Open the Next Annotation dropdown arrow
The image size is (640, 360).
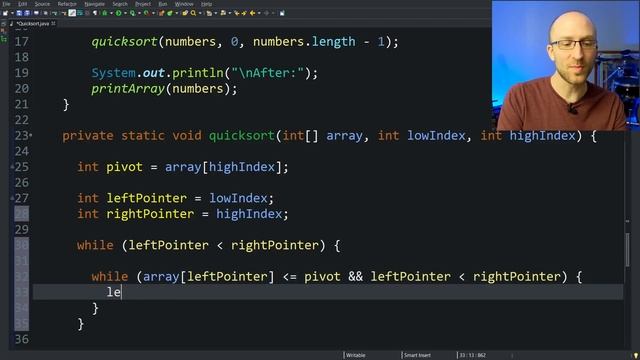[216, 13]
